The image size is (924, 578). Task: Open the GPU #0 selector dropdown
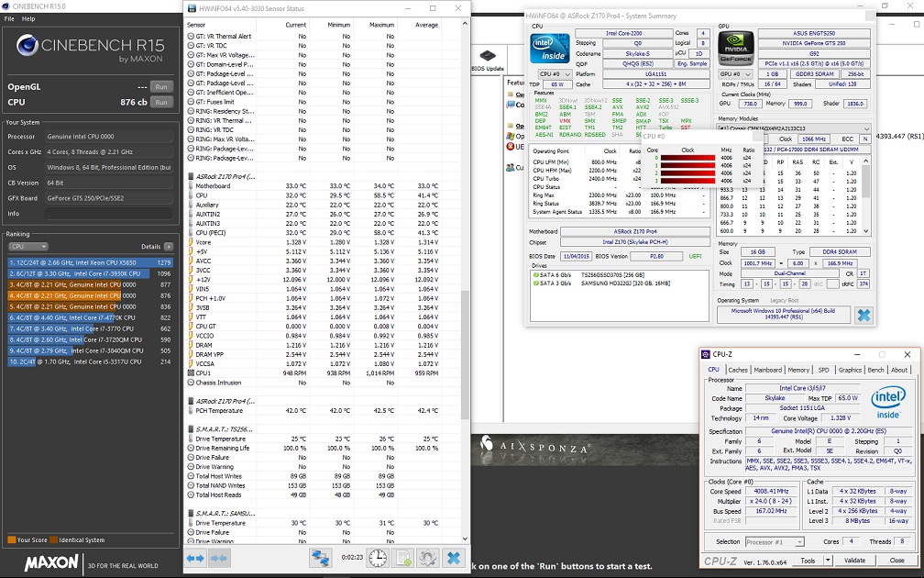736,74
